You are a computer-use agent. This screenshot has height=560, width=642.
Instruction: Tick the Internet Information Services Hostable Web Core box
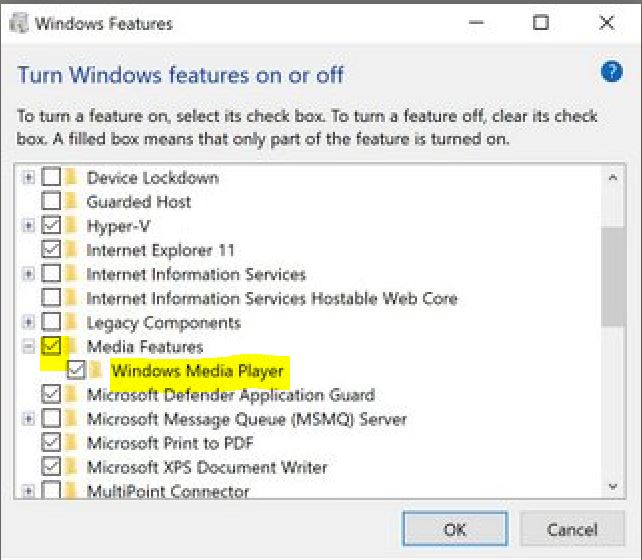(x=51, y=298)
